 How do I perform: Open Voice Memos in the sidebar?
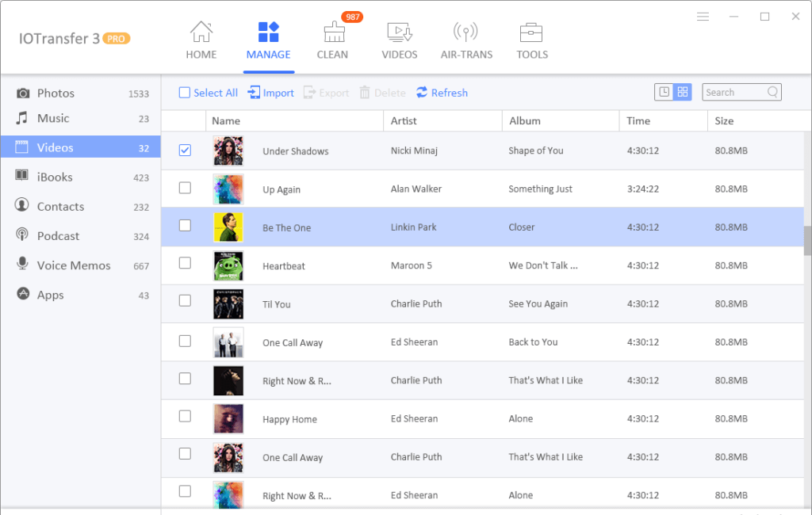(x=73, y=265)
